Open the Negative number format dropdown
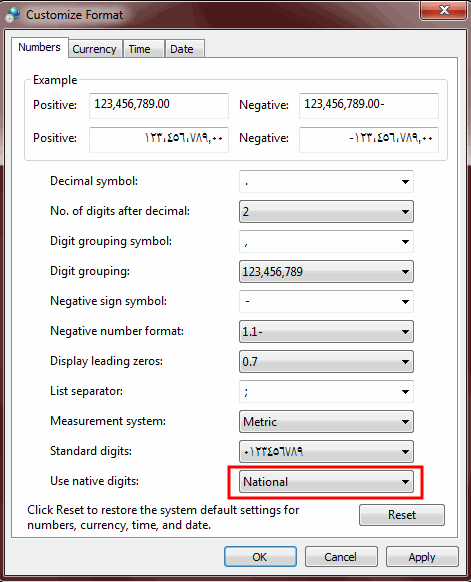Screen dimensions: 471x582 click(326, 331)
